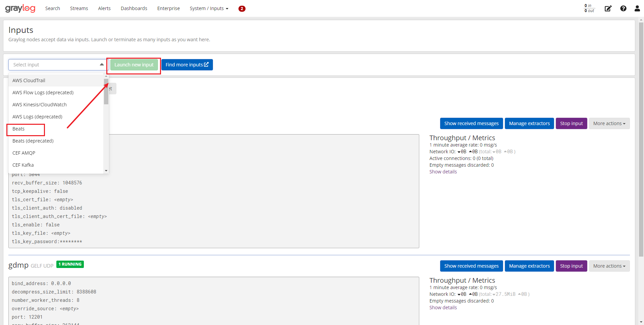The height and width of the screenshot is (325, 644).
Task: Open the user profile icon
Action: tap(637, 8)
